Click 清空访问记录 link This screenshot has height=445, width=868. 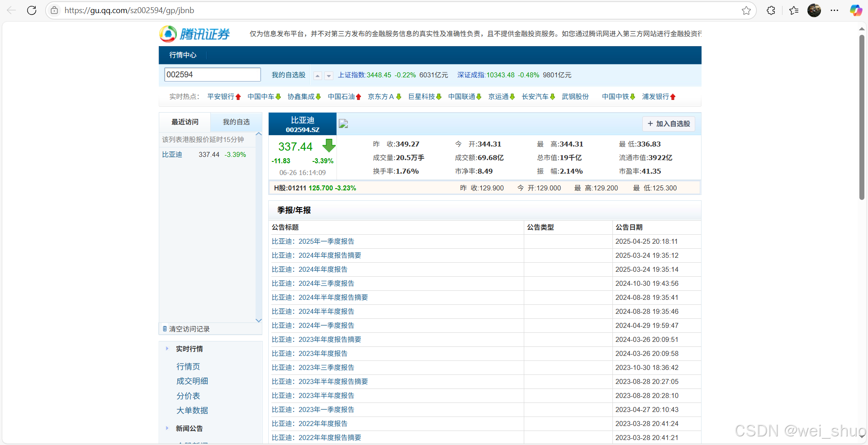[x=190, y=329]
